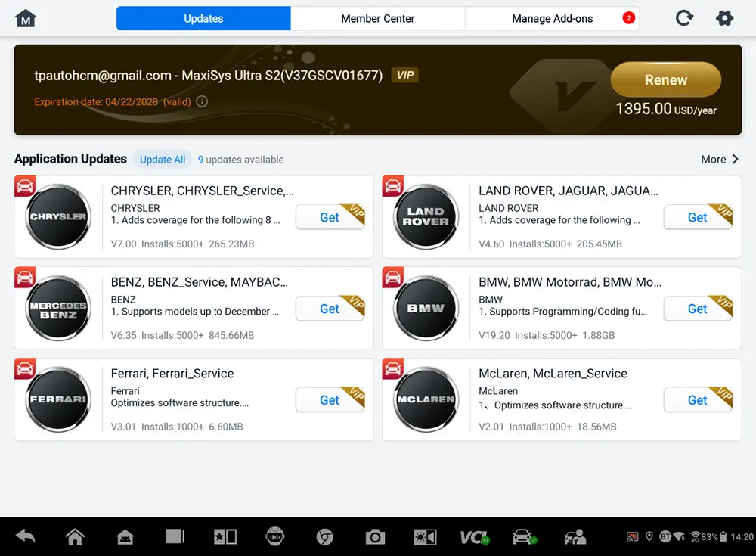Open the camera screenshot icon

375,536
